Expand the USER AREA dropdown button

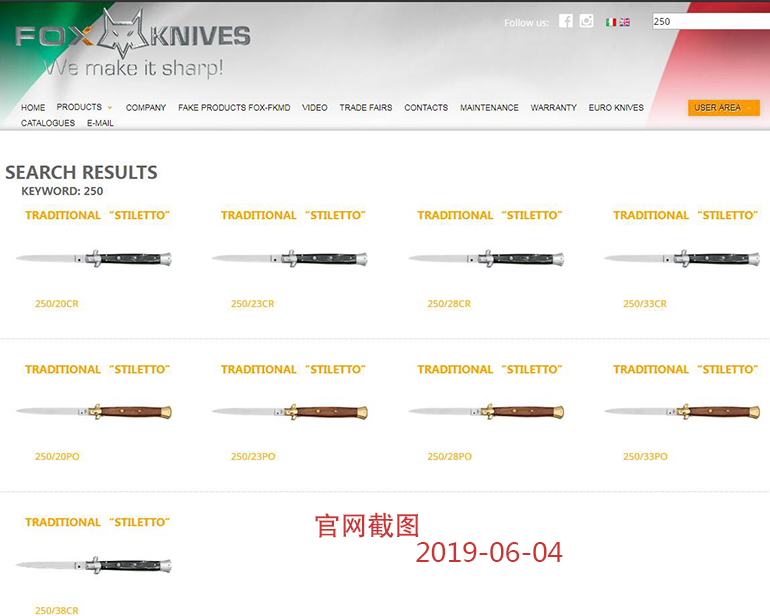click(724, 108)
